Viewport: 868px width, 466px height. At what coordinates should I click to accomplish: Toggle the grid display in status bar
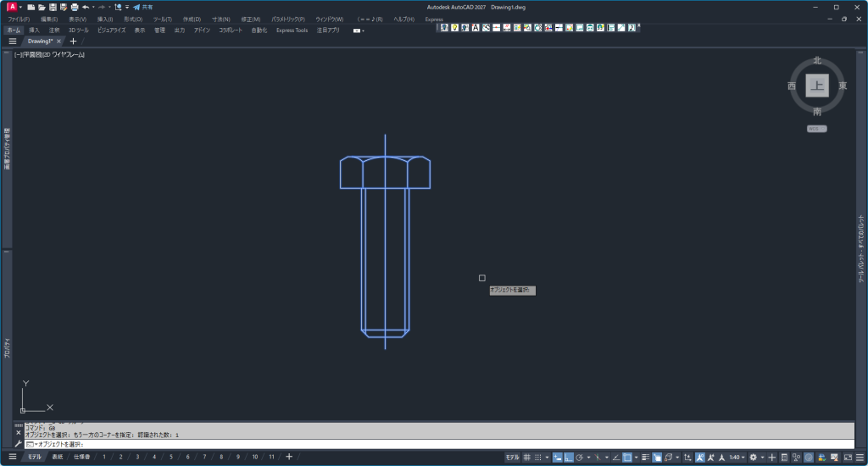[526, 458]
